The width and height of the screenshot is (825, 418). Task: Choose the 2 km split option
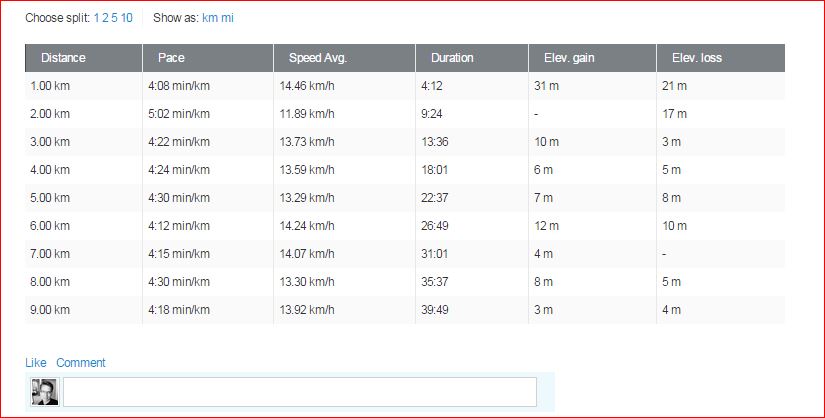pyautogui.click(x=105, y=18)
